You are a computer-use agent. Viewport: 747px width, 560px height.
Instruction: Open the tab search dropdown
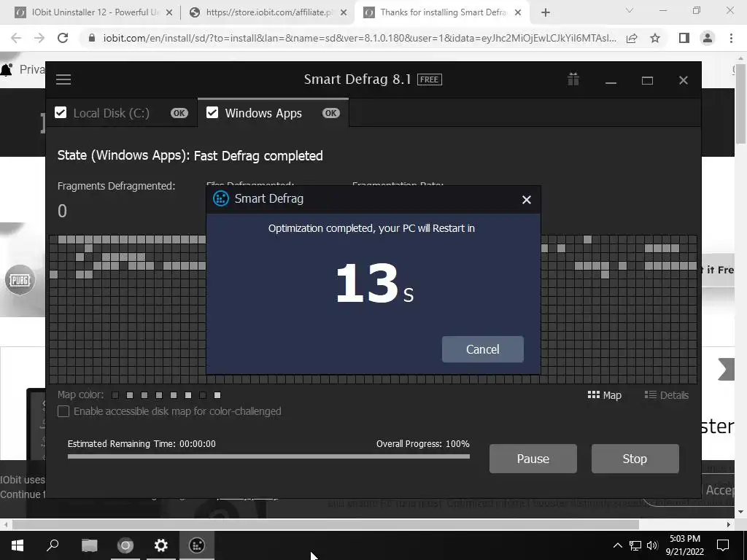630,10
